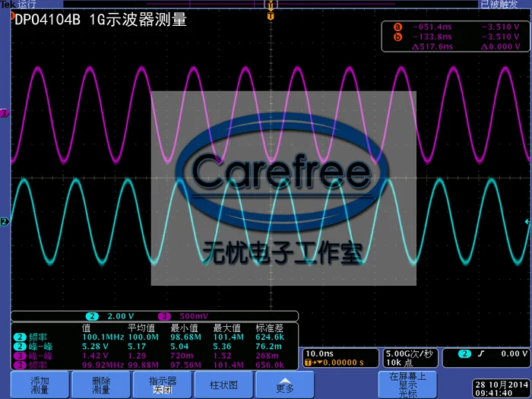Click the 100.1MHz frequency value
This screenshot has height=399, width=532.
(x=103, y=337)
